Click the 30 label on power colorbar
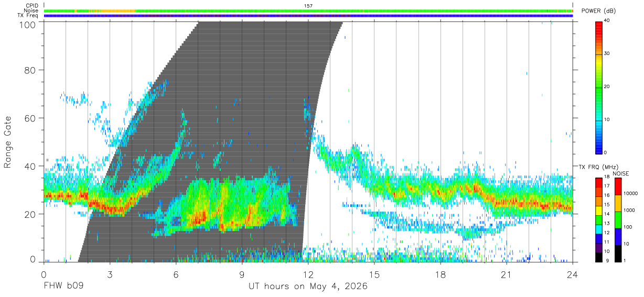 click(607, 54)
